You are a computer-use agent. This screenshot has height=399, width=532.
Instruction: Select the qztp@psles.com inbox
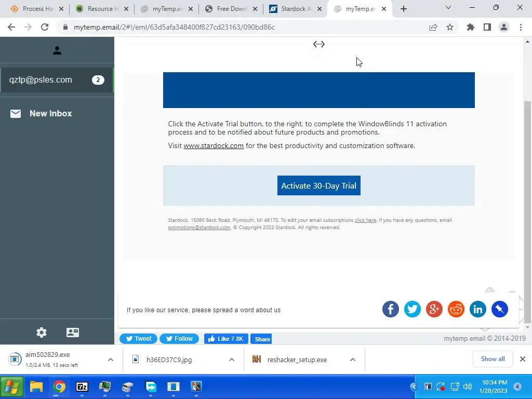point(57,79)
